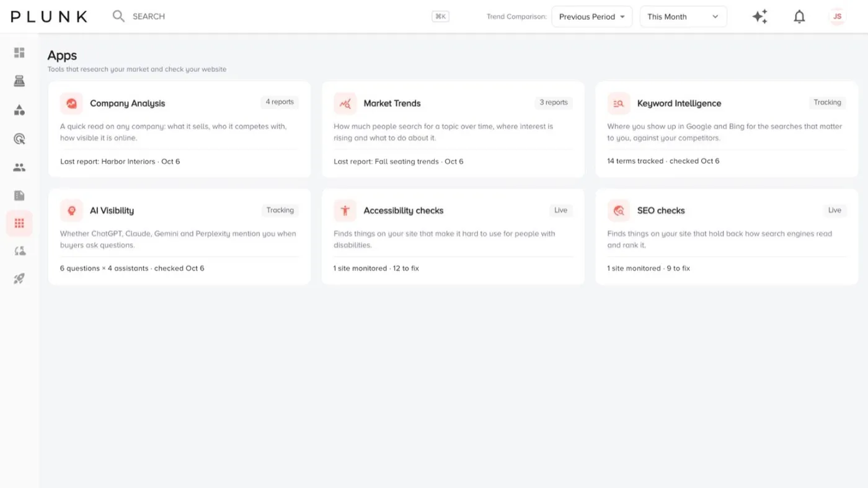Click Tracking badge on AI Visibility card
The width and height of the screenshot is (868, 488).
[280, 210]
